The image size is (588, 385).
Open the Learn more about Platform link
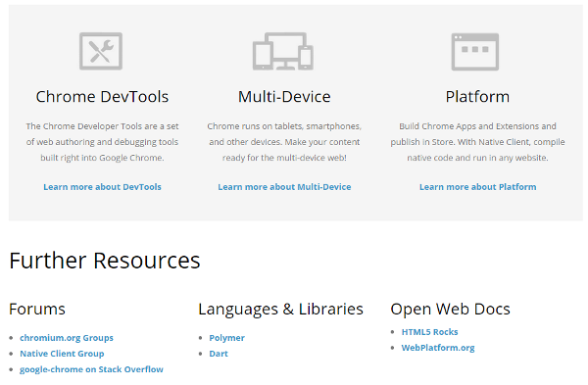(x=478, y=187)
